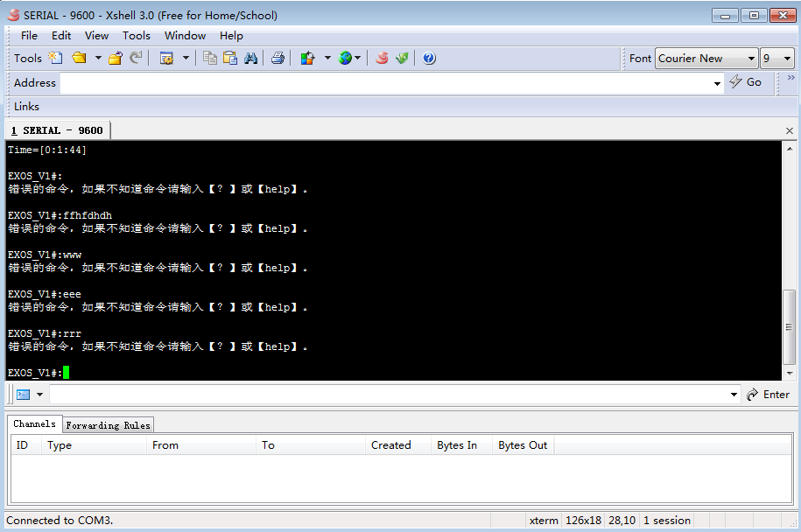Viewport: 801px width, 532px height.
Task: Click the Xshell title bar app icon
Action: [x=14, y=16]
